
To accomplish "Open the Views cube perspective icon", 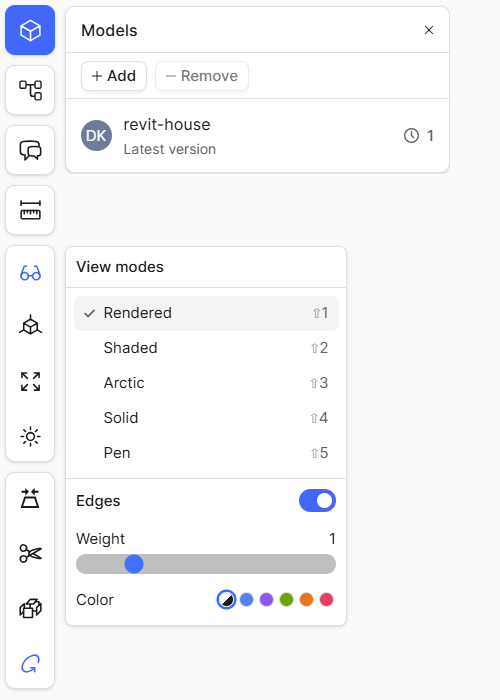I will tap(30, 325).
